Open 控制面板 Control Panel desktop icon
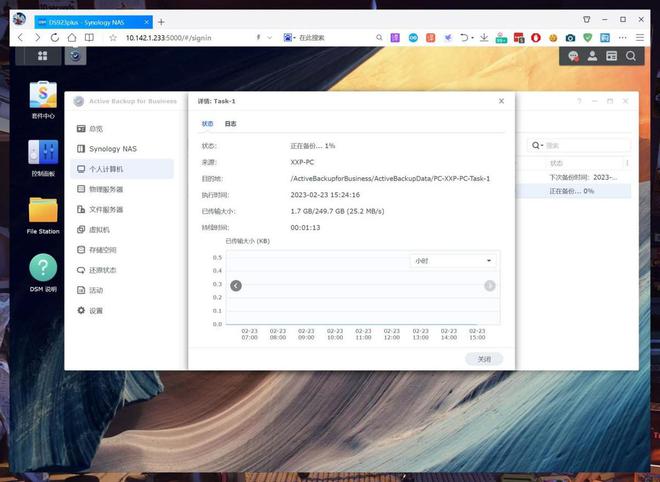 point(43,155)
